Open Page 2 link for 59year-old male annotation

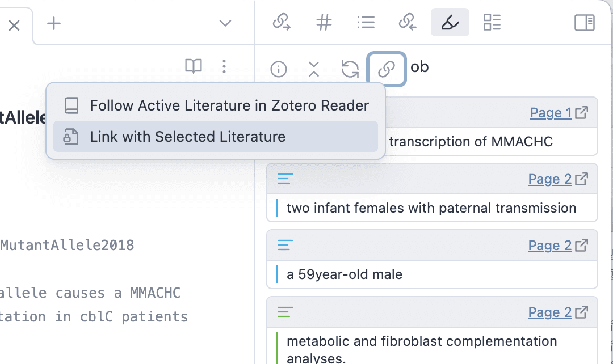pyautogui.click(x=549, y=246)
